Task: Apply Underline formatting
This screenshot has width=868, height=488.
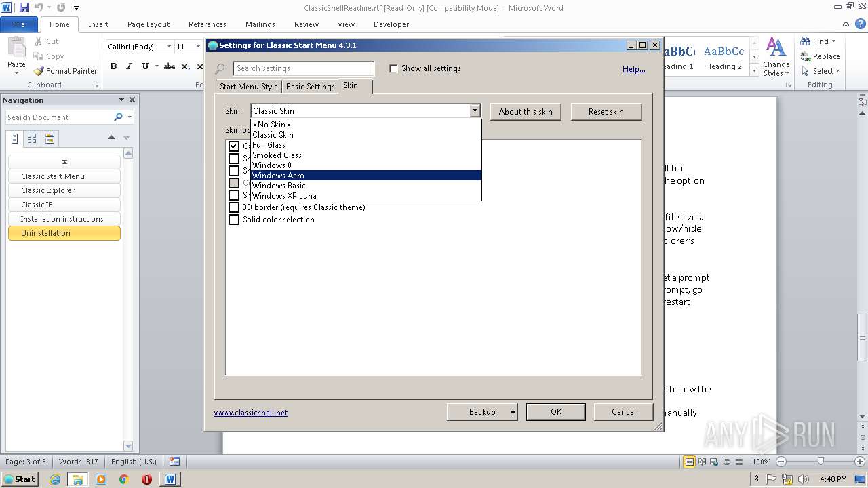Action: [x=145, y=66]
